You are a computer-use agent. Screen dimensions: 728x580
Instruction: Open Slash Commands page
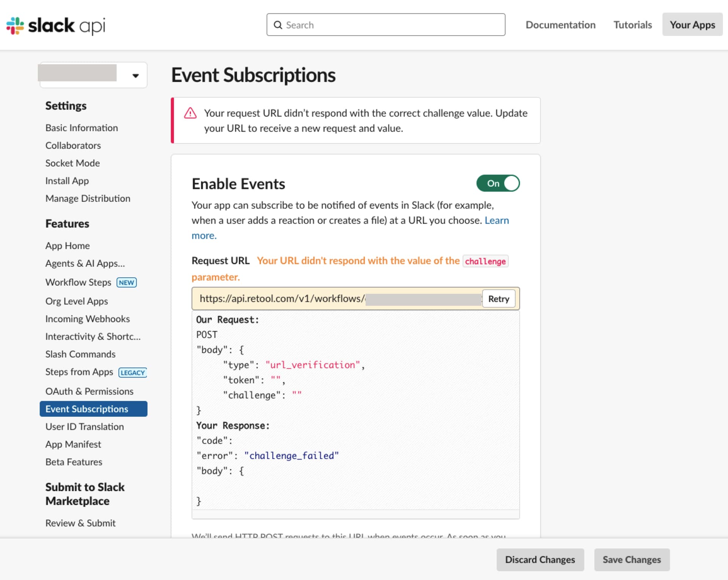point(80,354)
